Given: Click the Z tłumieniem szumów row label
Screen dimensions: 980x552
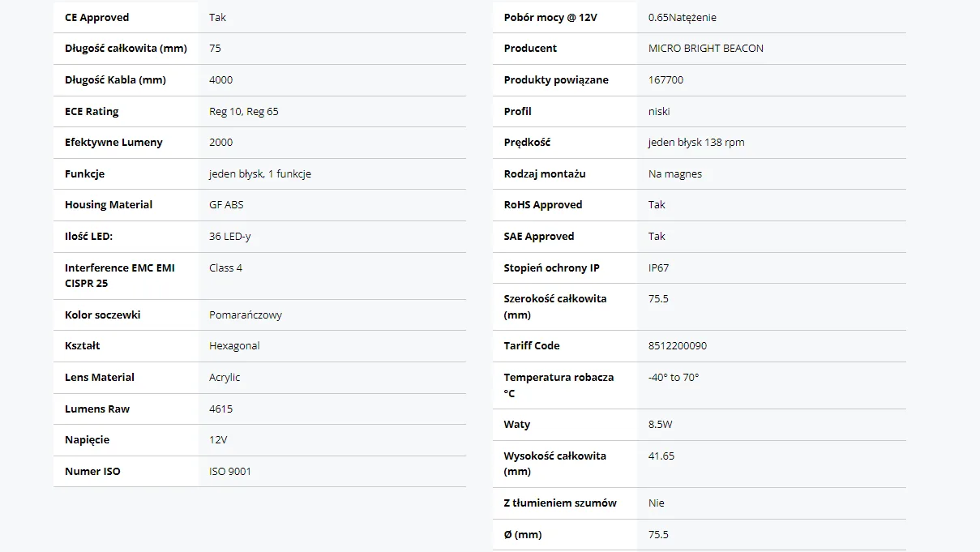Looking at the screenshot, I should 559,503.
